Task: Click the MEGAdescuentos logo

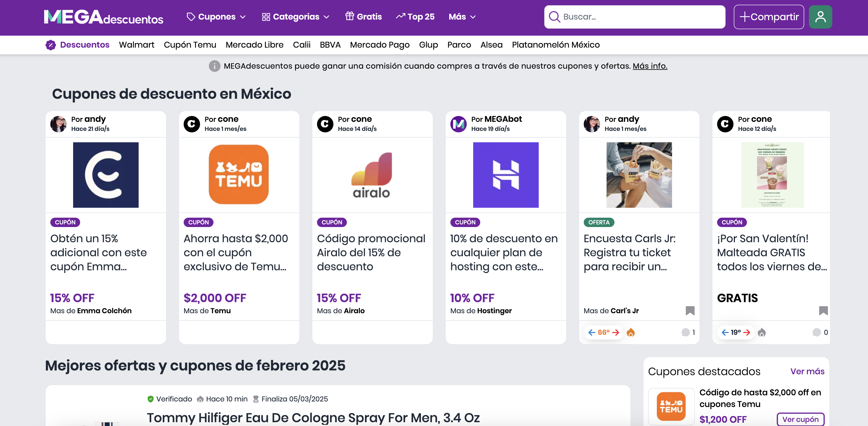Action: 104,17
